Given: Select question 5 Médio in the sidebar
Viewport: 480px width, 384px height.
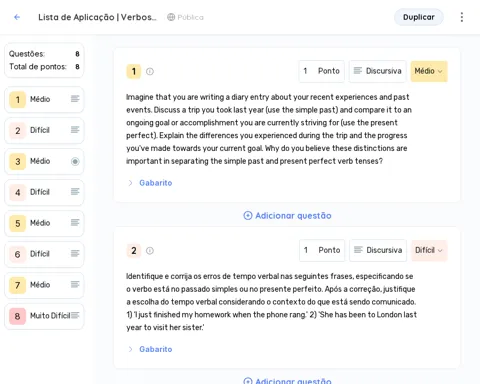Looking at the screenshot, I should pyautogui.click(x=44, y=223).
